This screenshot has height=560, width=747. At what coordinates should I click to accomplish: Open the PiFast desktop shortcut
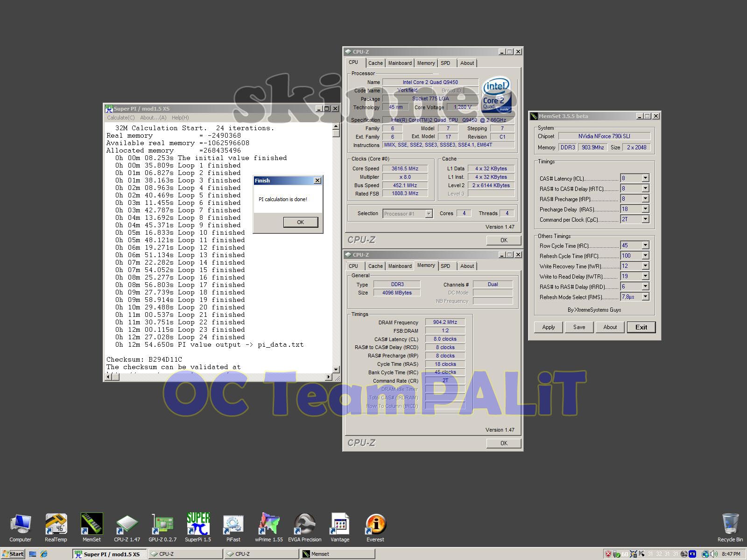click(233, 528)
